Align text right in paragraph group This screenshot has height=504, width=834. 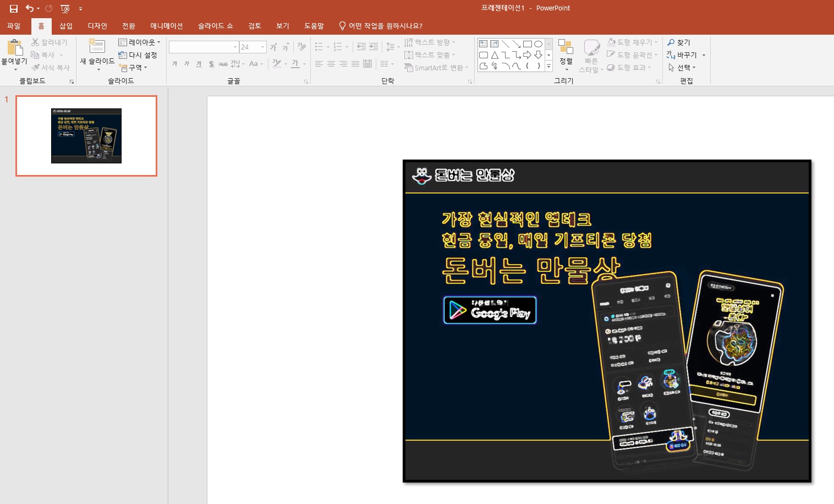click(x=343, y=64)
